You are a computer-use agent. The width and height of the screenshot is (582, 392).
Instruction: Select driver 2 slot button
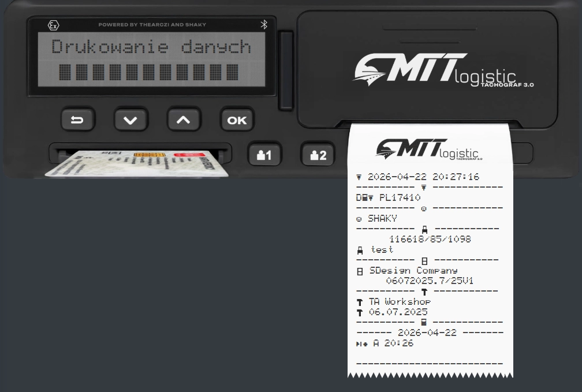318,154
